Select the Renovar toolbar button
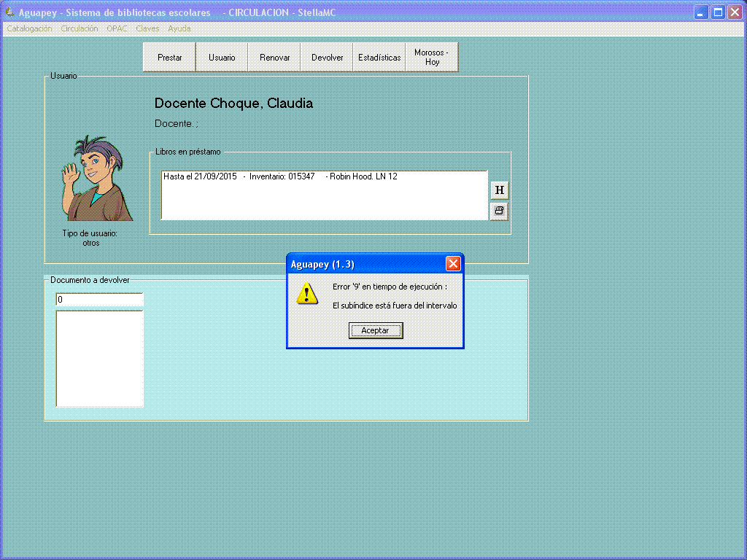Viewport: 747px width, 560px height. (274, 58)
